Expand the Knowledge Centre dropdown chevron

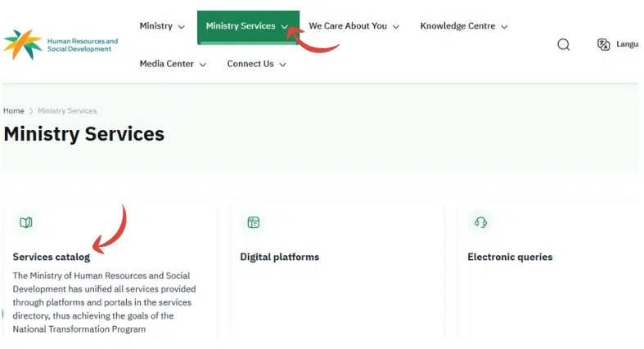pos(504,27)
